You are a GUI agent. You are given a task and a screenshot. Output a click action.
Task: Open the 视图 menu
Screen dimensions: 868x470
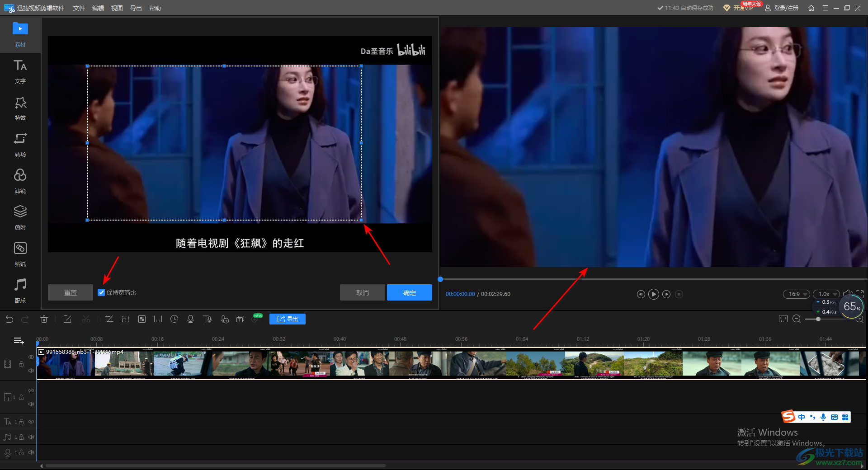tap(117, 8)
